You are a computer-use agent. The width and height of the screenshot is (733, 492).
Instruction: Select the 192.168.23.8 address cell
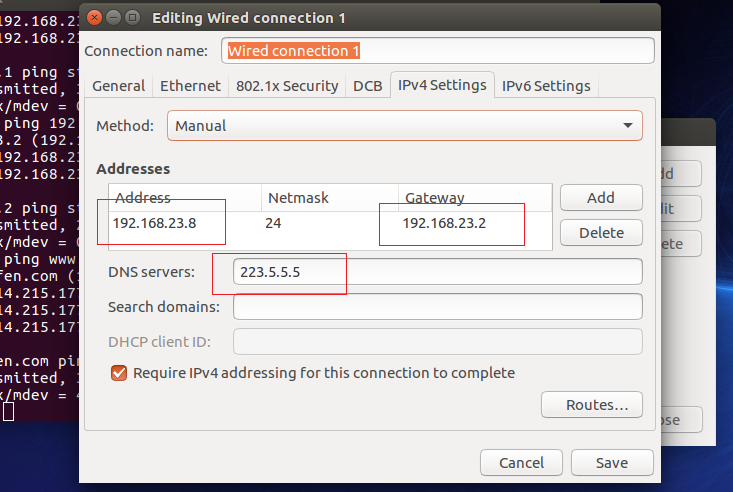tap(155, 223)
